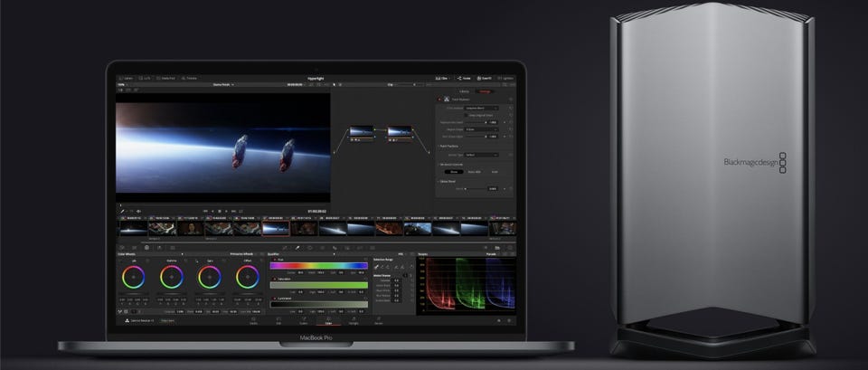
Task: Open the viewer zoom percentage dropdown
Action: click(x=122, y=84)
